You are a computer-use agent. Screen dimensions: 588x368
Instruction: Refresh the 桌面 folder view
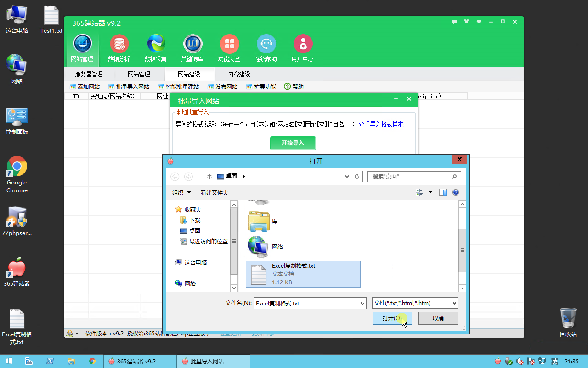coord(357,177)
